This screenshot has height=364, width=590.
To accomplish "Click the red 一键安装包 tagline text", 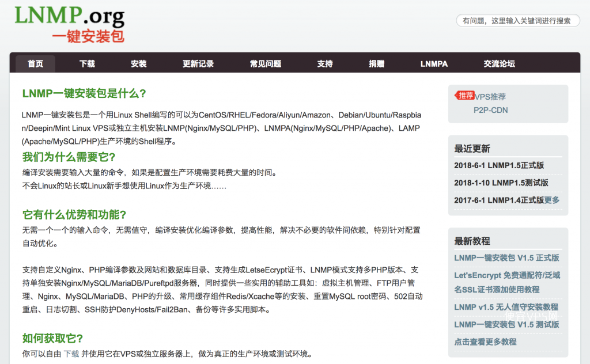I will tap(88, 36).
